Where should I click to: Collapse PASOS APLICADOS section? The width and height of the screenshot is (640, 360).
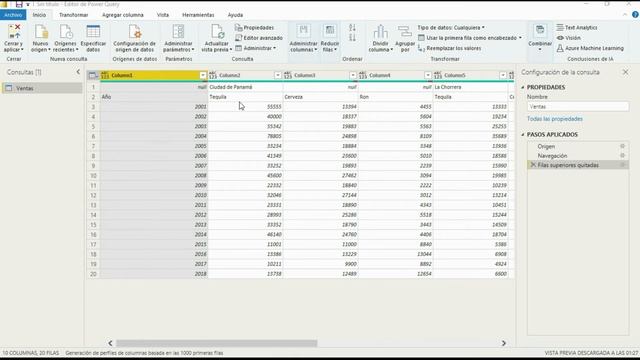(x=523, y=134)
